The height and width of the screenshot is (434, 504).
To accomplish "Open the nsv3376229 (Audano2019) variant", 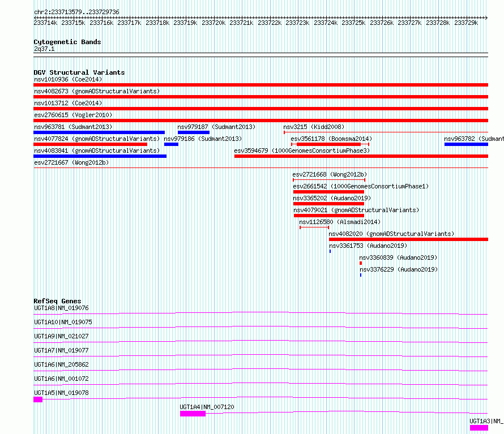I will 361,275.
